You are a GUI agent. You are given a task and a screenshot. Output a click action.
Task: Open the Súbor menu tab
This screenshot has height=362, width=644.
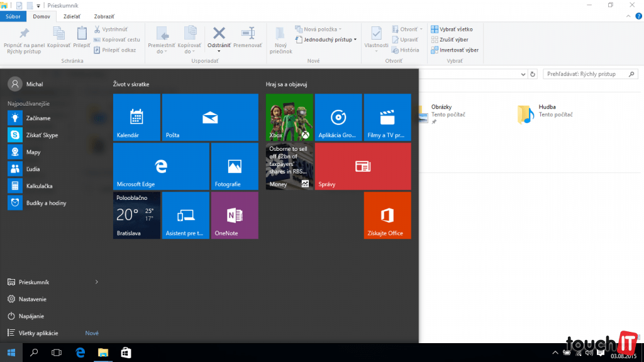coord(13,16)
